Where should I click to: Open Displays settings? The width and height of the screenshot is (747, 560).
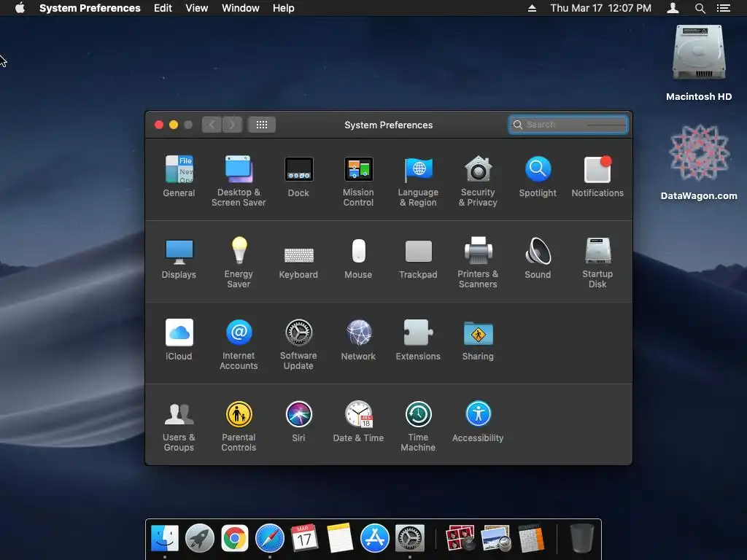(x=179, y=258)
